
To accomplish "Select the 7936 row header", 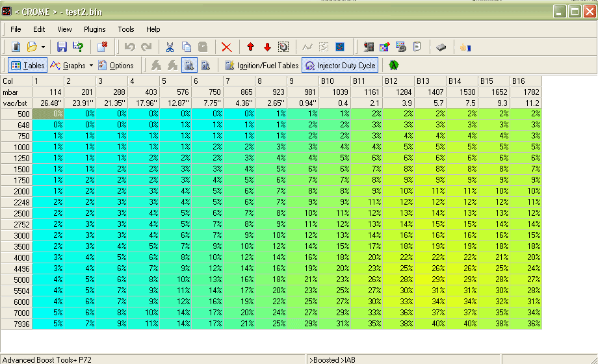I will click(16, 324).
